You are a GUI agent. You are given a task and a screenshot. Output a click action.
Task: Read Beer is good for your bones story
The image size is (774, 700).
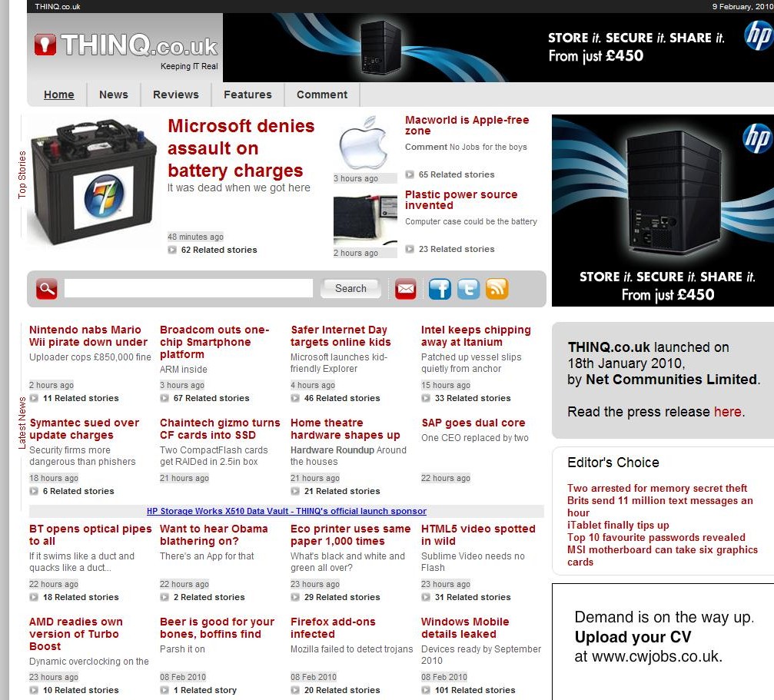pos(217,628)
